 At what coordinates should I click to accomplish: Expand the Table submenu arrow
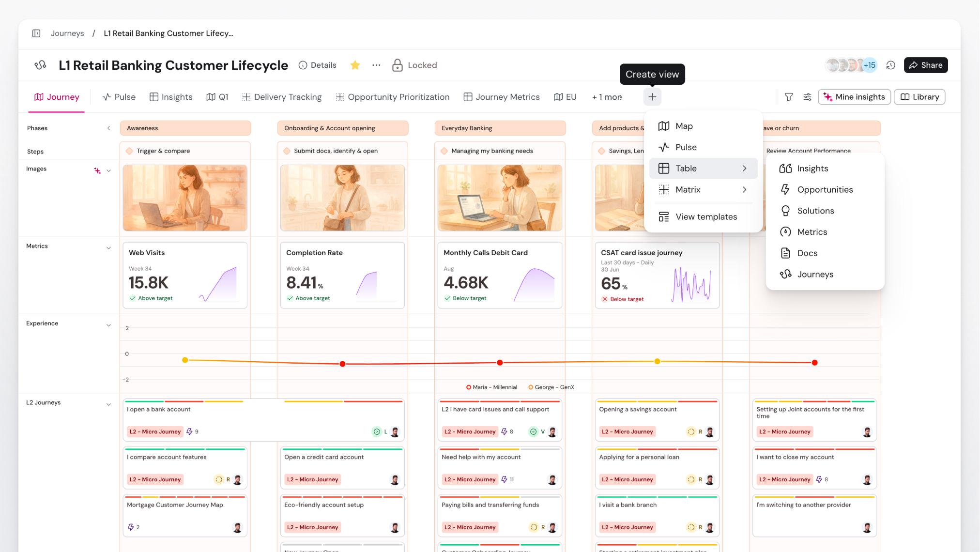pos(745,169)
